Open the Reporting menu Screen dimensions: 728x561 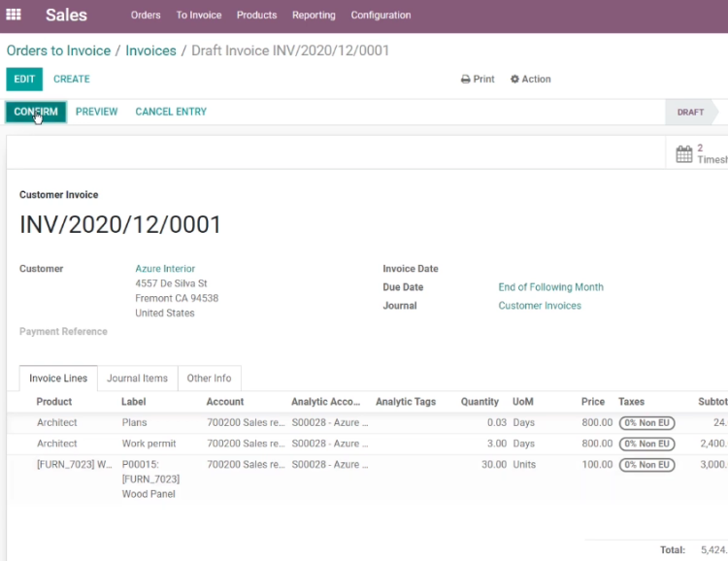tap(314, 15)
